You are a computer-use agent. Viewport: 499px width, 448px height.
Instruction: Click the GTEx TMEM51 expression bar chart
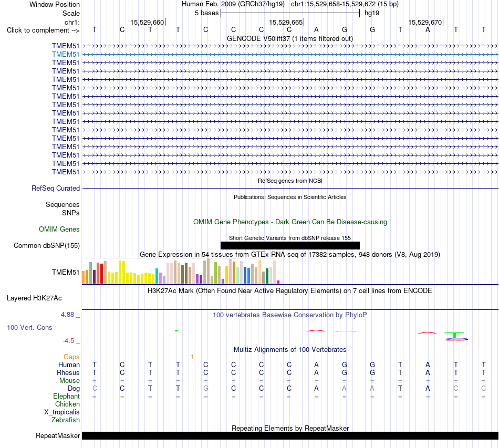(x=181, y=271)
